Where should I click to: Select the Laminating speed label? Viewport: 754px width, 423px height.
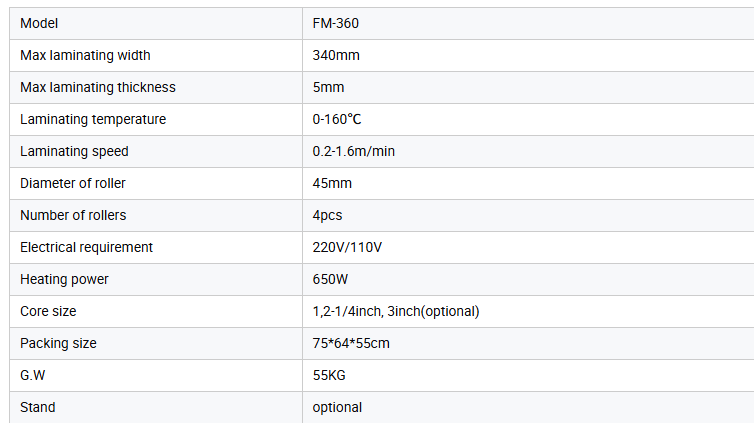pyautogui.click(x=75, y=151)
